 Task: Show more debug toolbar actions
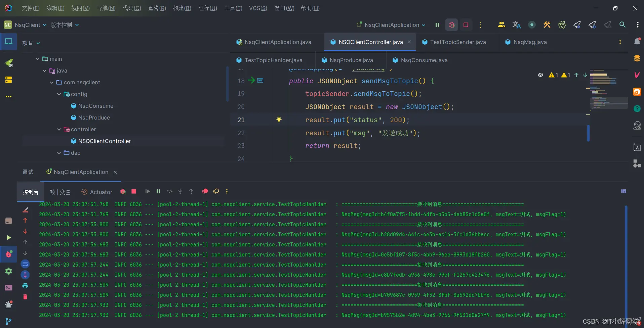(227, 191)
